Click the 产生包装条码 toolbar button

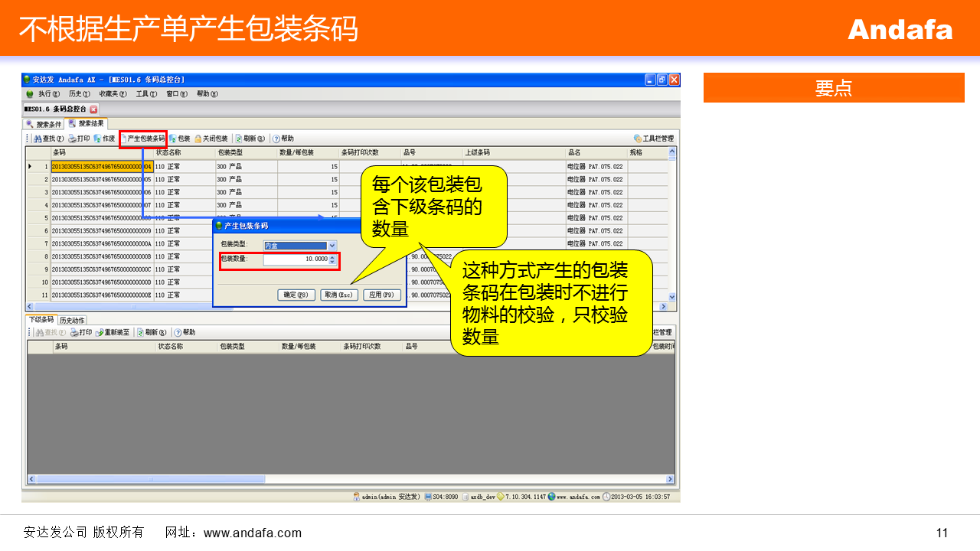[x=143, y=139]
